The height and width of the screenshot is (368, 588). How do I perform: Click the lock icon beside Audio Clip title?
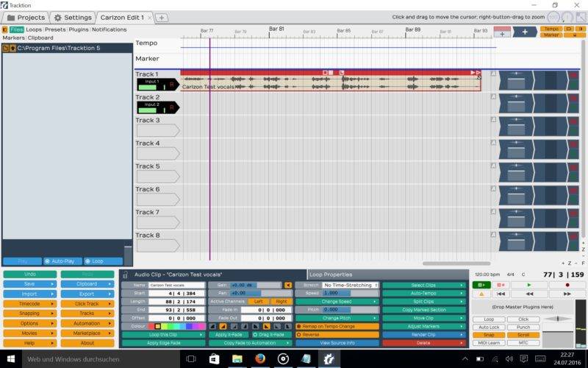pyautogui.click(x=126, y=275)
